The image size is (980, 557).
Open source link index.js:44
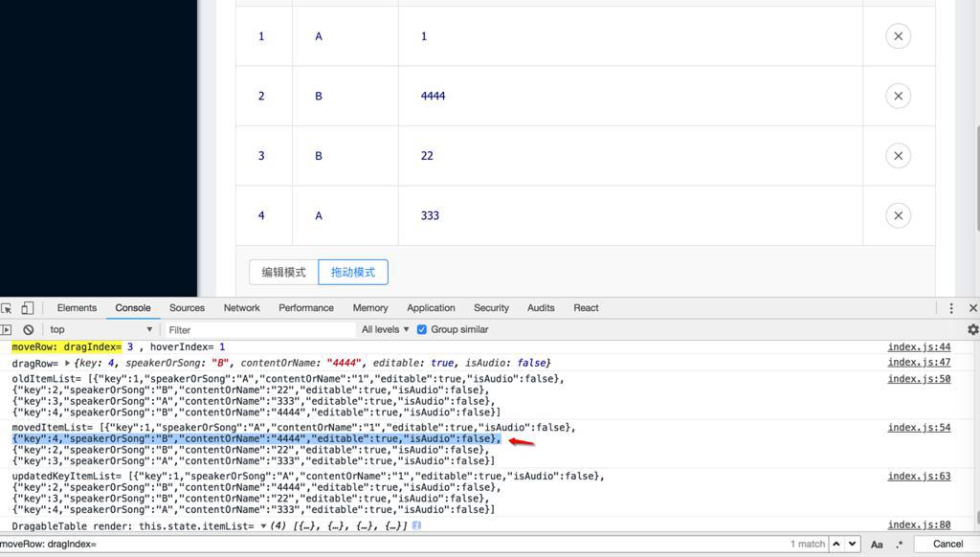[919, 347]
